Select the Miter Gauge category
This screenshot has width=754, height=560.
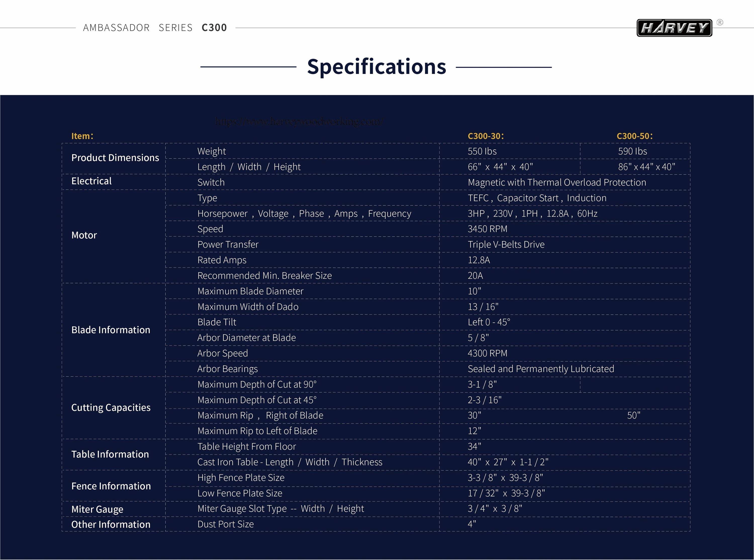point(97,509)
